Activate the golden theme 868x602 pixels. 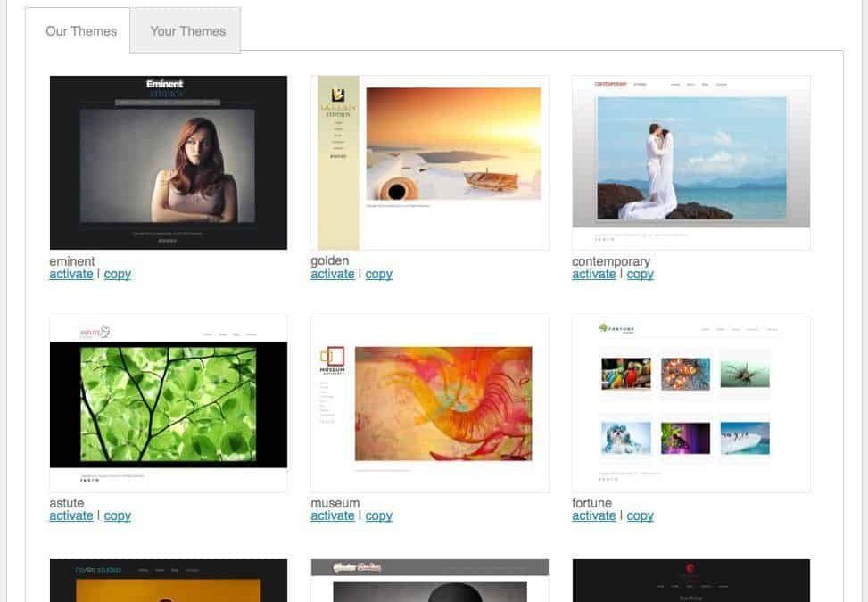pos(332,275)
